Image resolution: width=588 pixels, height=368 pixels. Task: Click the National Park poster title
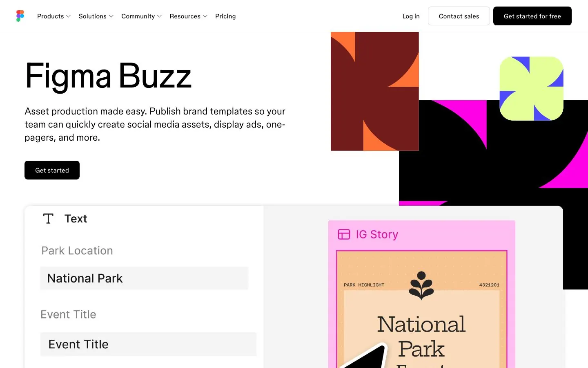pyautogui.click(x=421, y=337)
